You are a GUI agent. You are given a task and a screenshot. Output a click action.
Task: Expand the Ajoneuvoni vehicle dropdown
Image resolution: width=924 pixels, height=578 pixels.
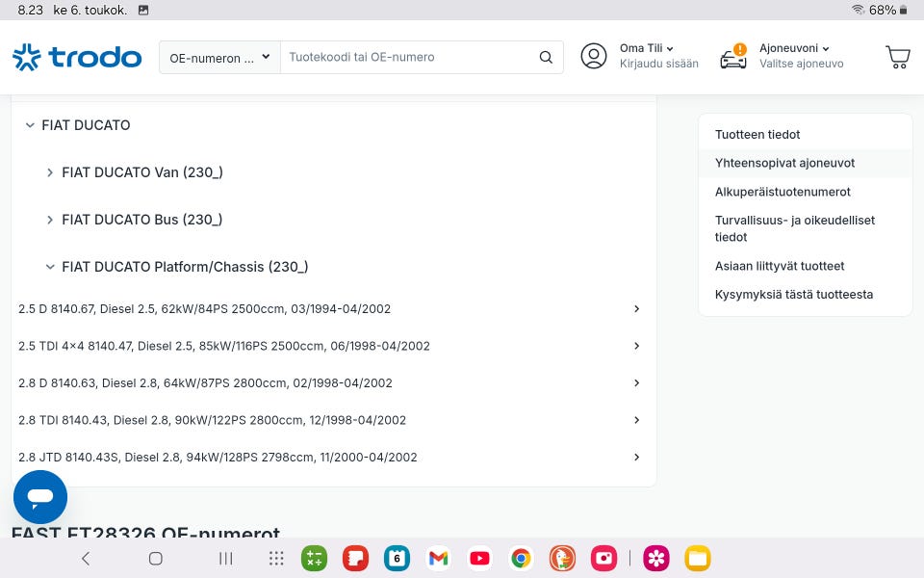[x=794, y=48]
